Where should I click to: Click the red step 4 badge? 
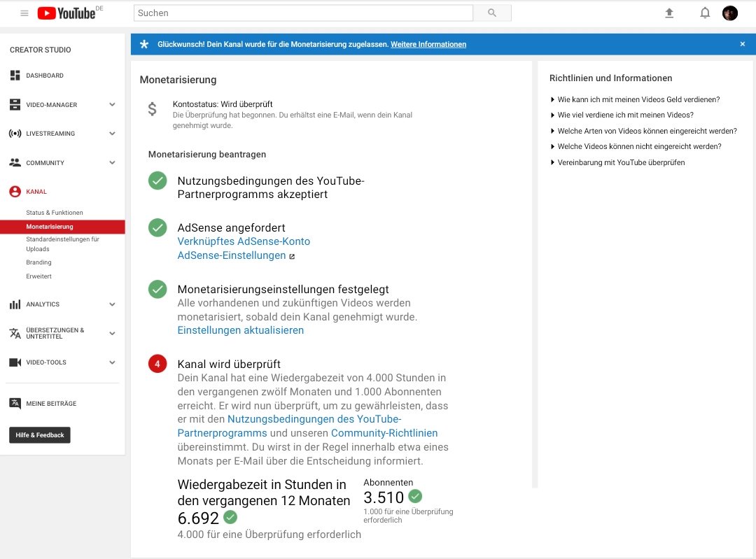click(157, 364)
